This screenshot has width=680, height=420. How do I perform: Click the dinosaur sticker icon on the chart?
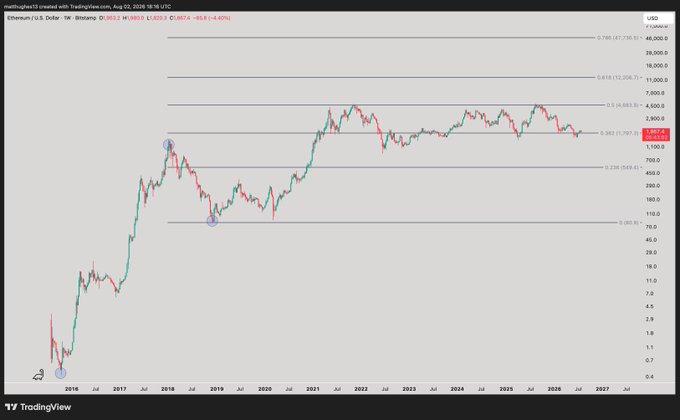(x=39, y=374)
